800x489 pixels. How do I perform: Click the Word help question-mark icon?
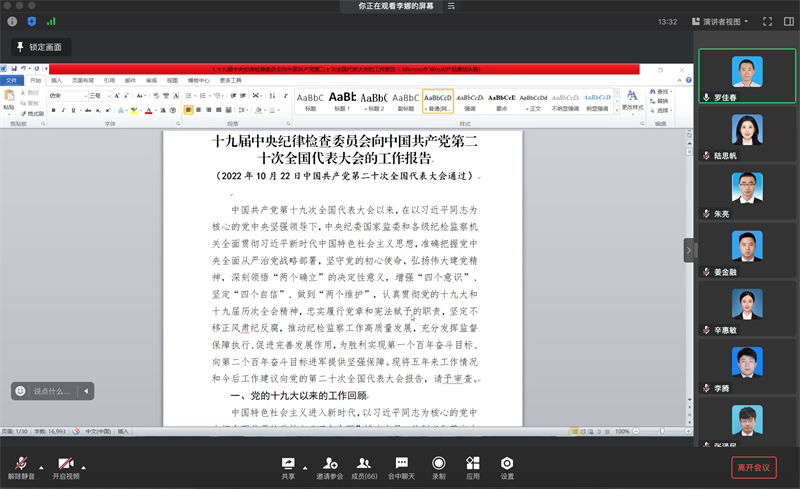coord(689,80)
